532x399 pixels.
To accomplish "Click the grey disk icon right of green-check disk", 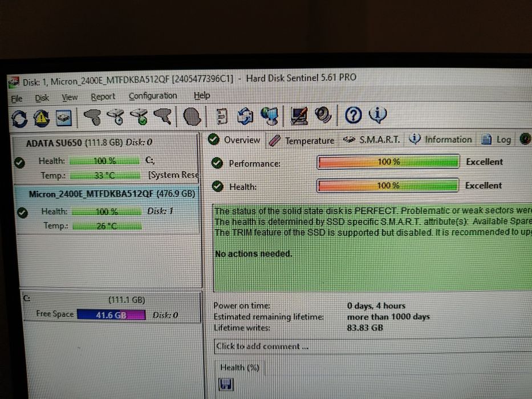I will click(x=163, y=116).
